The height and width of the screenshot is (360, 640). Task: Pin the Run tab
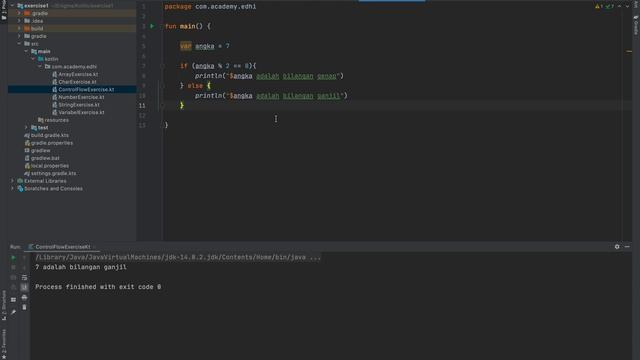(x=13, y=312)
